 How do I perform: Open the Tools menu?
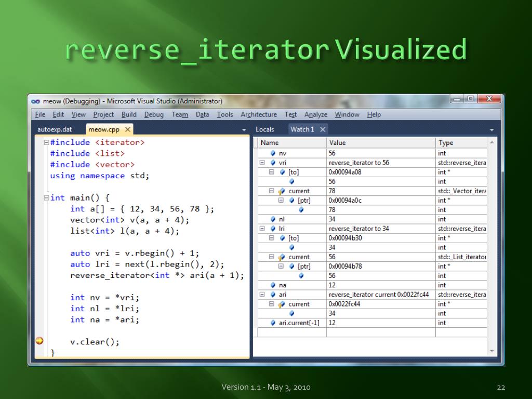pyautogui.click(x=225, y=115)
